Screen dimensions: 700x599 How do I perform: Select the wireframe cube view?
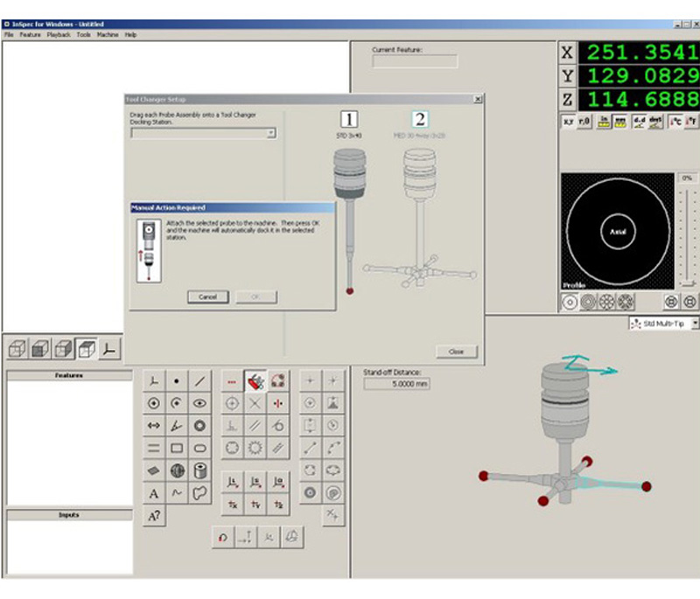click(17, 349)
